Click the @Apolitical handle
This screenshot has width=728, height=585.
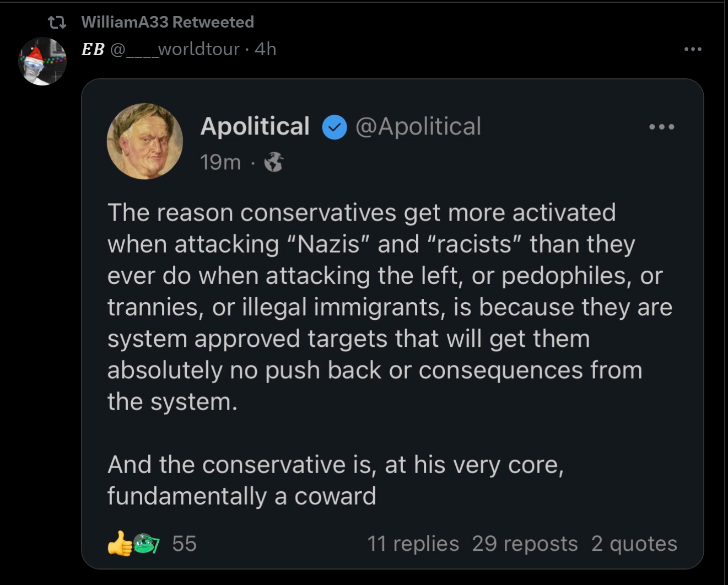418,126
